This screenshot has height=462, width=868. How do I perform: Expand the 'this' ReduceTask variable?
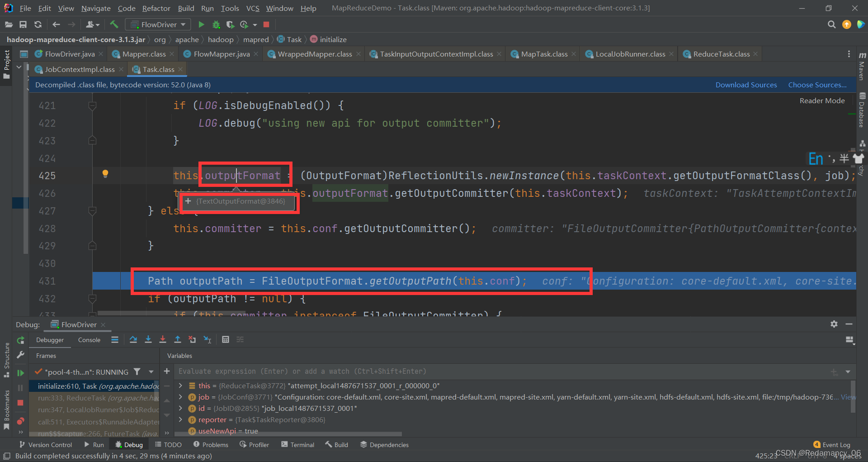point(180,386)
